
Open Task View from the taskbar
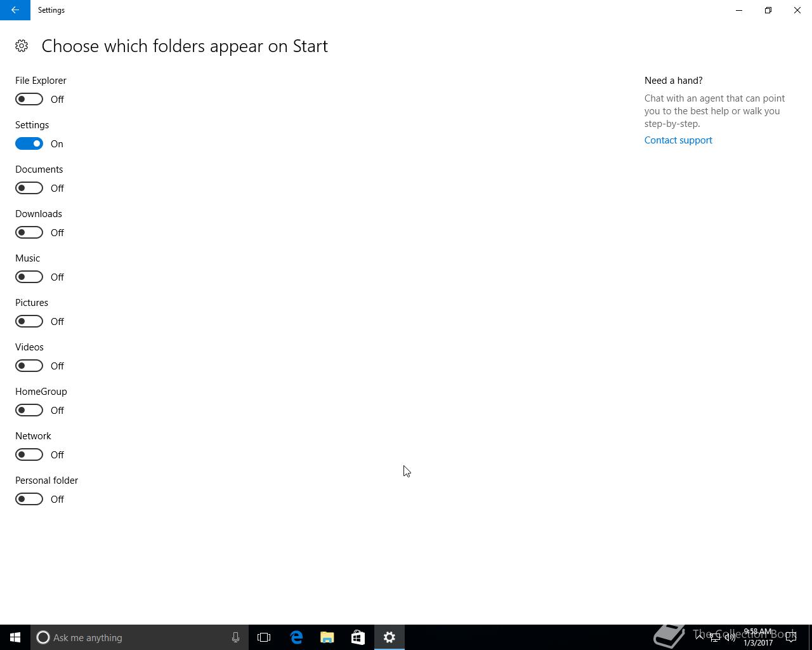pyautogui.click(x=264, y=637)
